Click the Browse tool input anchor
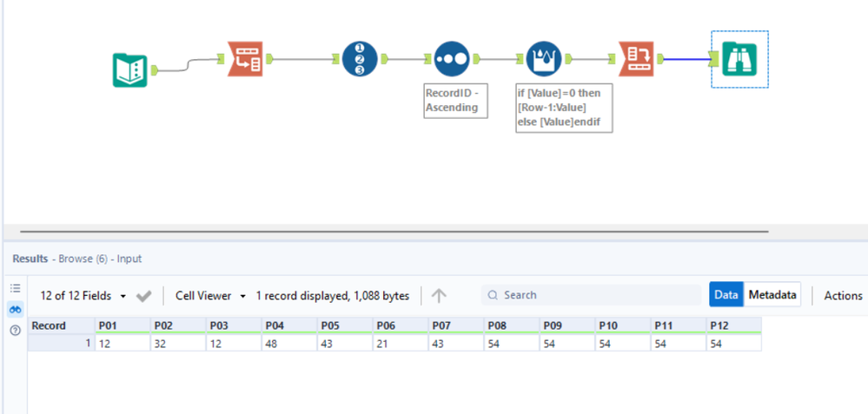Image resolution: width=868 pixels, height=414 pixels. coord(714,58)
